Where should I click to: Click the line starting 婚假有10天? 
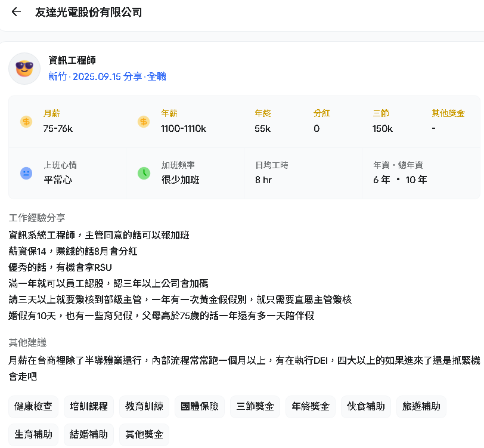[162, 316]
